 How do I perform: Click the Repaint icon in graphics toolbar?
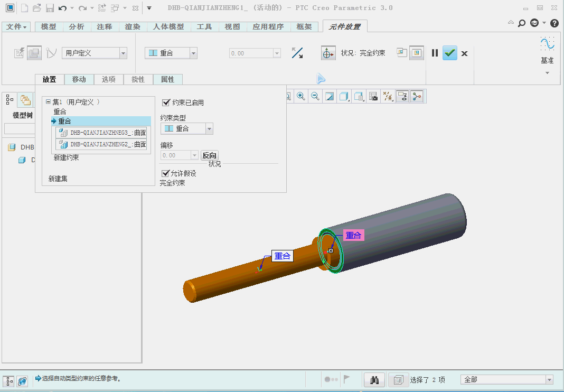[330, 97]
